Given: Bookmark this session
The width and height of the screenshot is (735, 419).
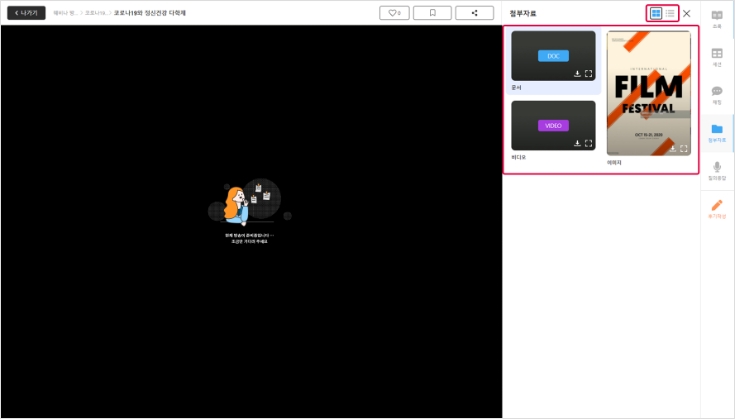Looking at the screenshot, I should coord(432,13).
